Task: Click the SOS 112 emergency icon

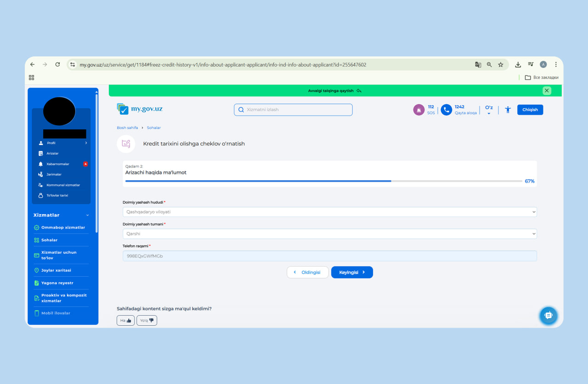Action: pos(418,110)
